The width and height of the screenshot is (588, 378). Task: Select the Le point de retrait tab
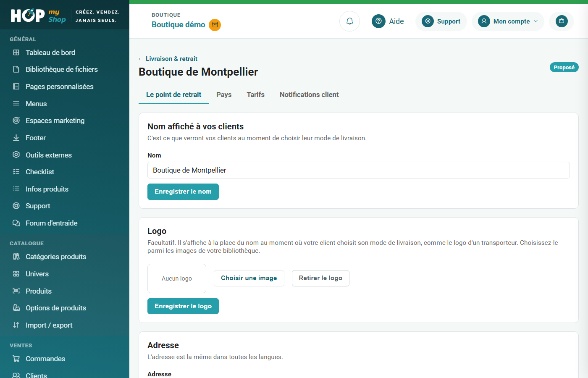pos(173,95)
